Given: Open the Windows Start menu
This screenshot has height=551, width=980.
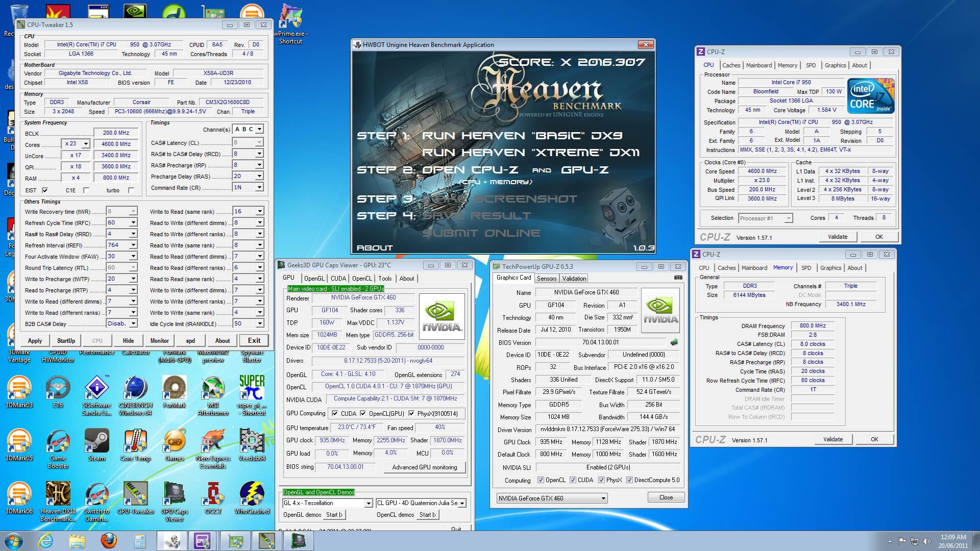Looking at the screenshot, I should [14, 541].
